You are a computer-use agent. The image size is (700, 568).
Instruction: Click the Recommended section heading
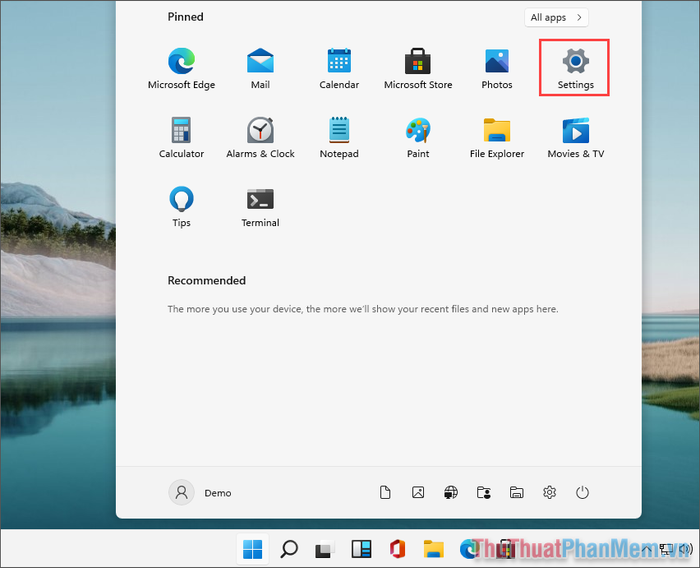tap(207, 280)
